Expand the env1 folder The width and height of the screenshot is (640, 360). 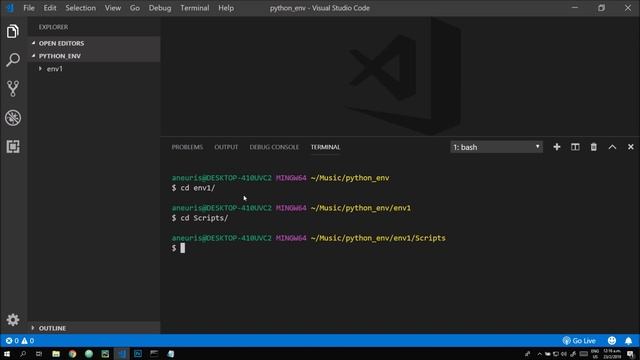point(94,69)
